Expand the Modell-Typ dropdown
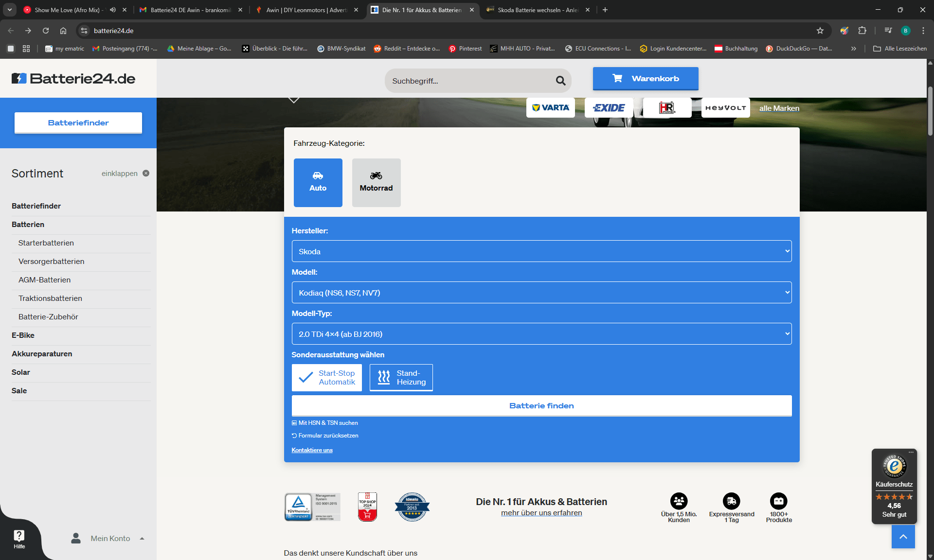Screen dimensions: 934x560 (x=541, y=334)
